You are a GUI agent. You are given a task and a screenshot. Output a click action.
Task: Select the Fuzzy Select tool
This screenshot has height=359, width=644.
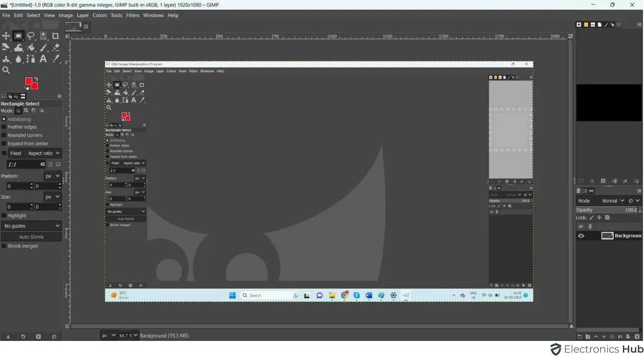[x=44, y=36]
